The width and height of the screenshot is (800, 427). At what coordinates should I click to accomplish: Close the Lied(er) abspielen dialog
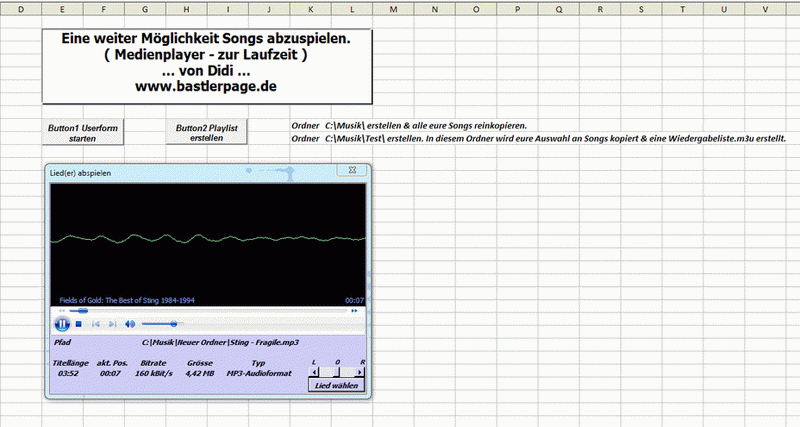click(x=352, y=170)
